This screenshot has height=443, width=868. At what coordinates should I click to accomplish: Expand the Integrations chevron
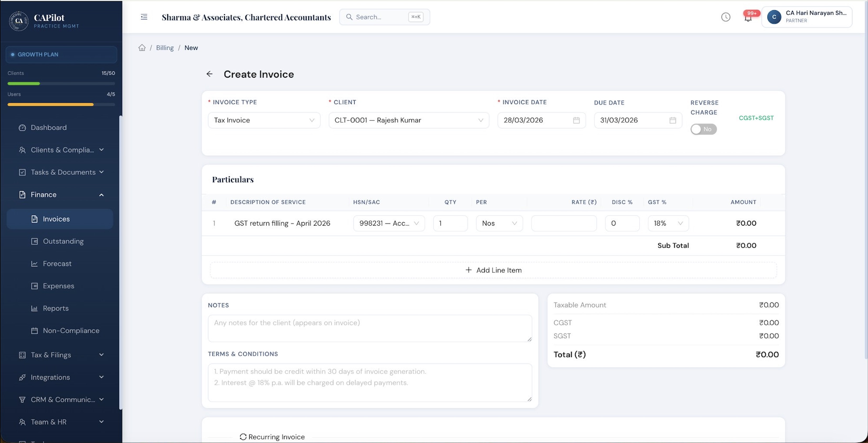pos(101,377)
